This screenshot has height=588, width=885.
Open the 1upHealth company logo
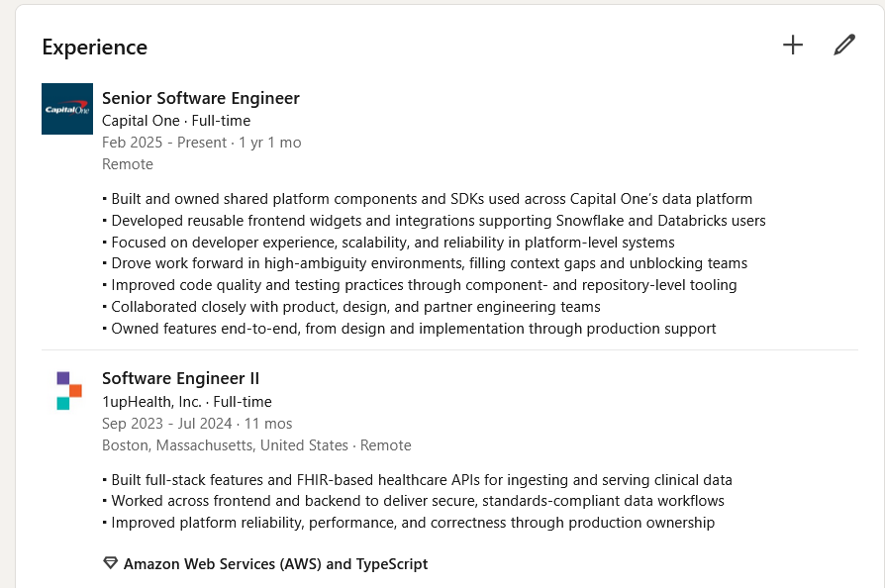(x=68, y=390)
